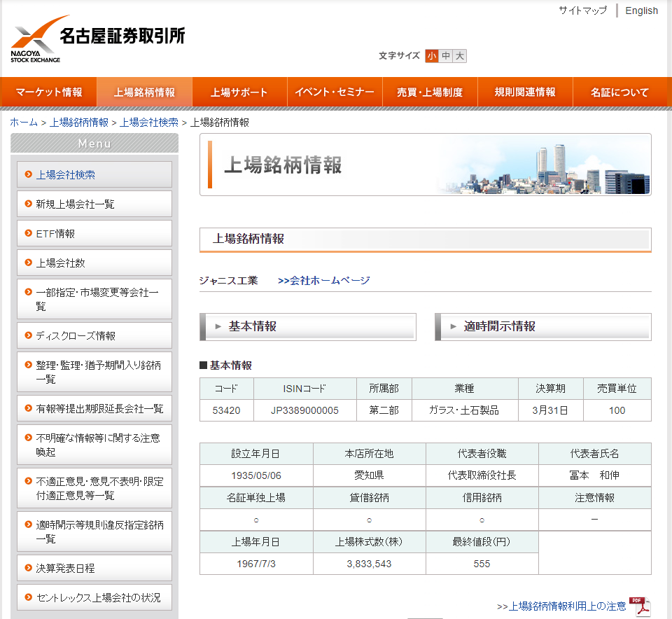Open the 売買・上場制度 menu
This screenshot has height=619, width=672.
429,92
